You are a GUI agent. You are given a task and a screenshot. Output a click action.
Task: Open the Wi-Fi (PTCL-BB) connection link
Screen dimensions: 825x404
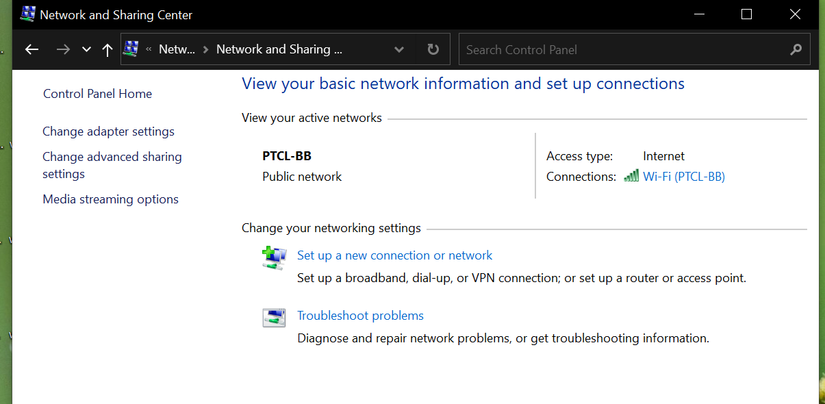(x=683, y=177)
